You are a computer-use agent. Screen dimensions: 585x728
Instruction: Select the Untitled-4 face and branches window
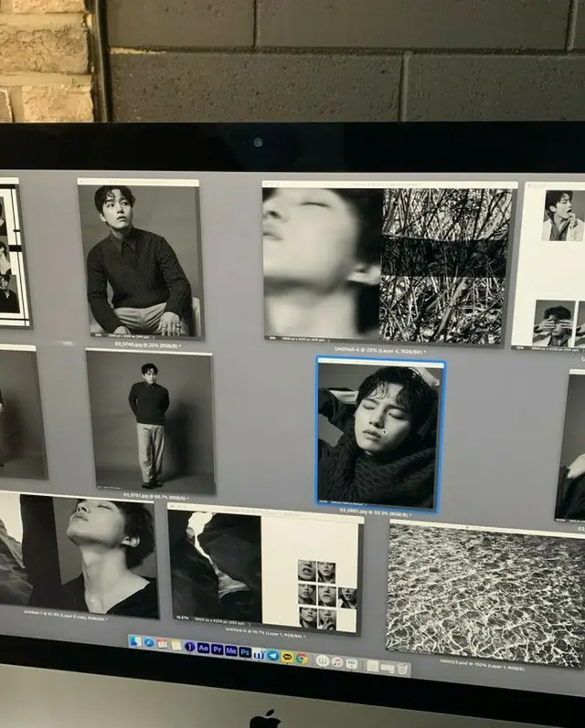[388, 262]
